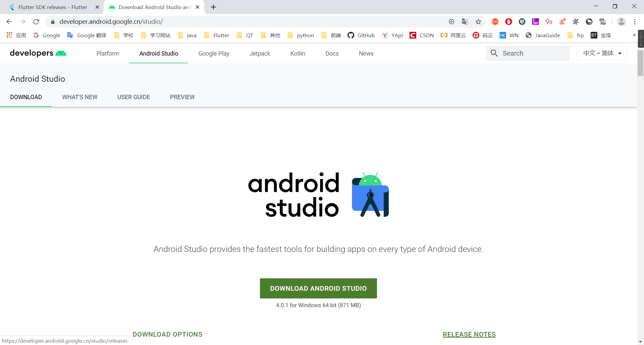Close the Download Android Studio tab
This screenshot has width=644, height=345.
coord(198,7)
